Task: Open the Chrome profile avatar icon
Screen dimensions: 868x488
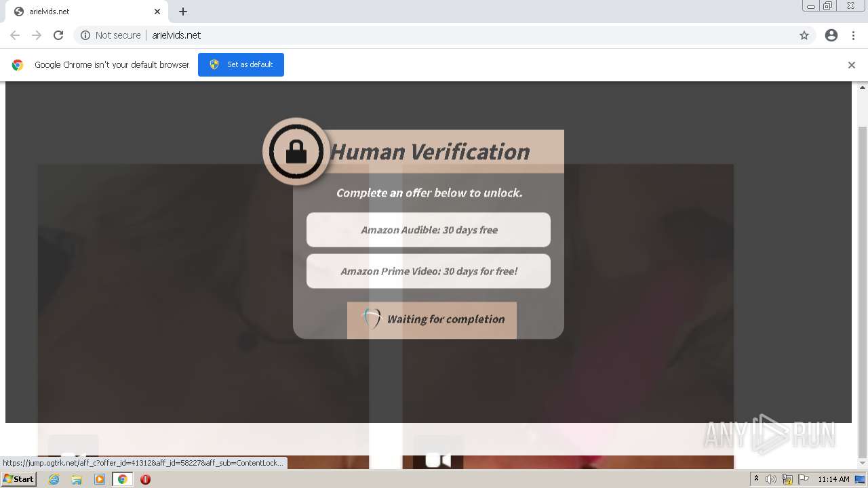Action: click(x=831, y=35)
